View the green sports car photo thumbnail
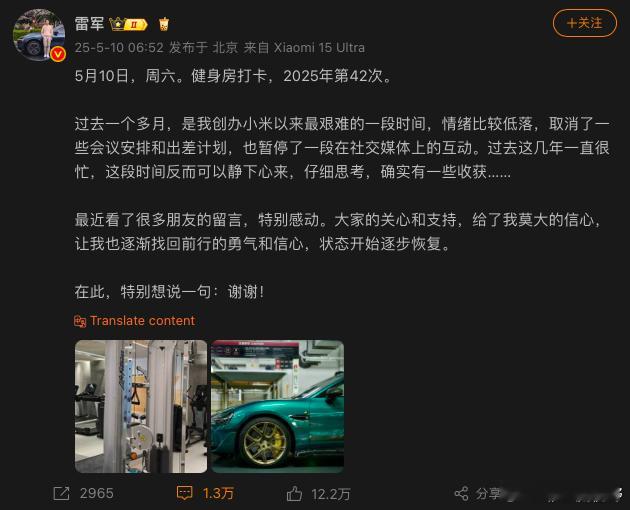This screenshot has width=630, height=510. 278,406
